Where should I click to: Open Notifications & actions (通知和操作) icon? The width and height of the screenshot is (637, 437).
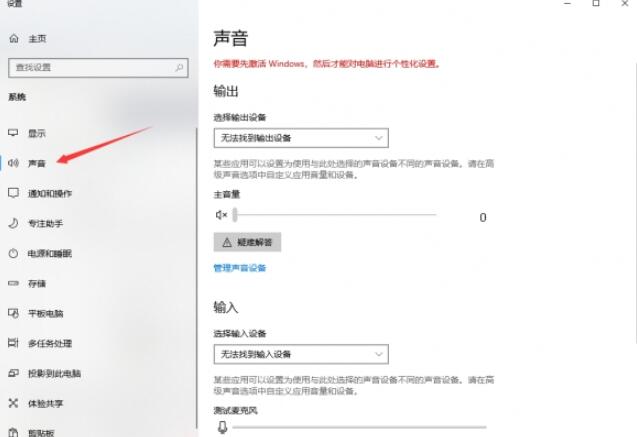[13, 193]
